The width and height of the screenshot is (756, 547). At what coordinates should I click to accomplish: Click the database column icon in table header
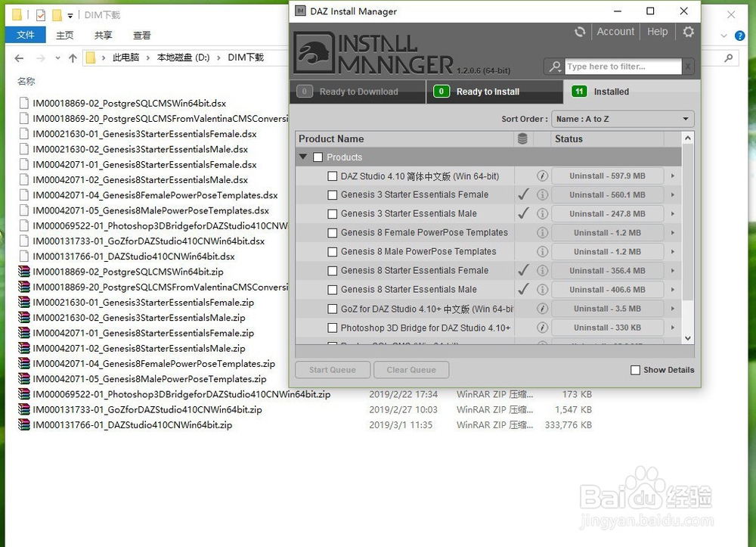[522, 139]
